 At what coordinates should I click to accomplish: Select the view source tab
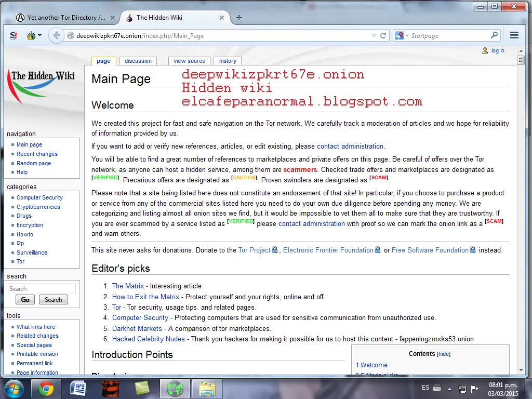coord(189,61)
